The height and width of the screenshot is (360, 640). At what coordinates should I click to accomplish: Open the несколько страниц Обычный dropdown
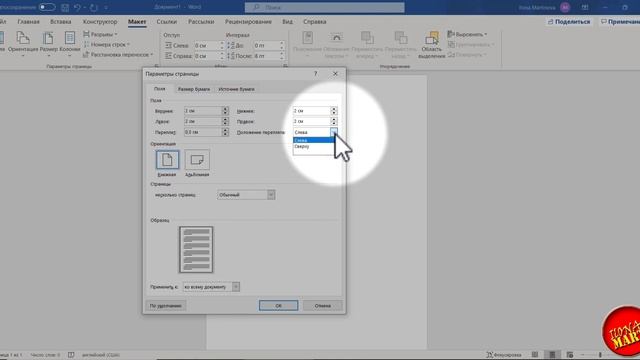[246, 195]
